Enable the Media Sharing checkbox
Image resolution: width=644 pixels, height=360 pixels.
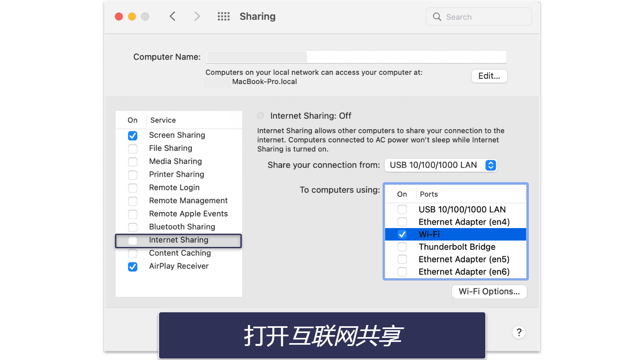click(x=133, y=162)
